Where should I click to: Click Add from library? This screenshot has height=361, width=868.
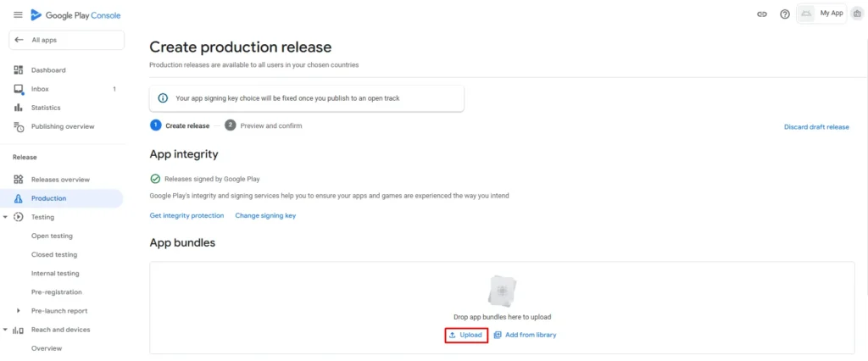(x=525, y=335)
